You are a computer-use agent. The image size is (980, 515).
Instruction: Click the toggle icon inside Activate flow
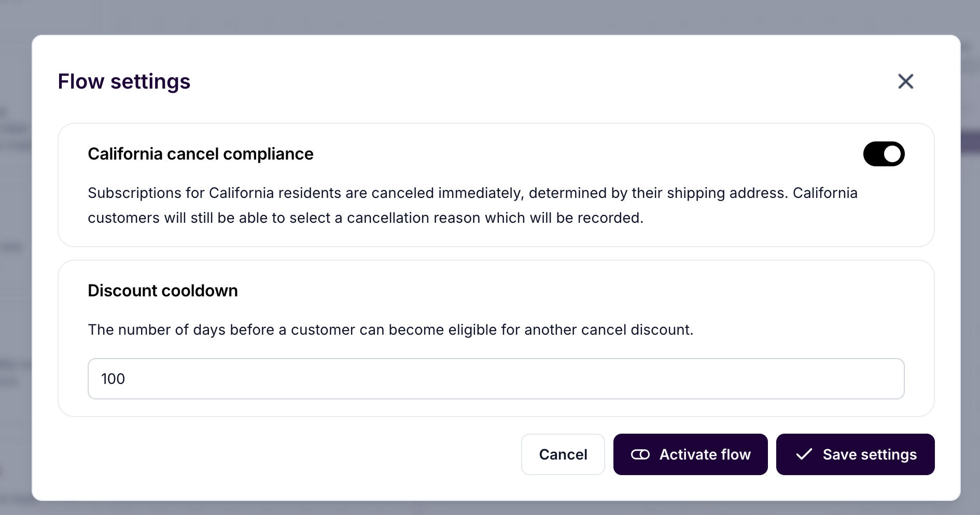[640, 454]
